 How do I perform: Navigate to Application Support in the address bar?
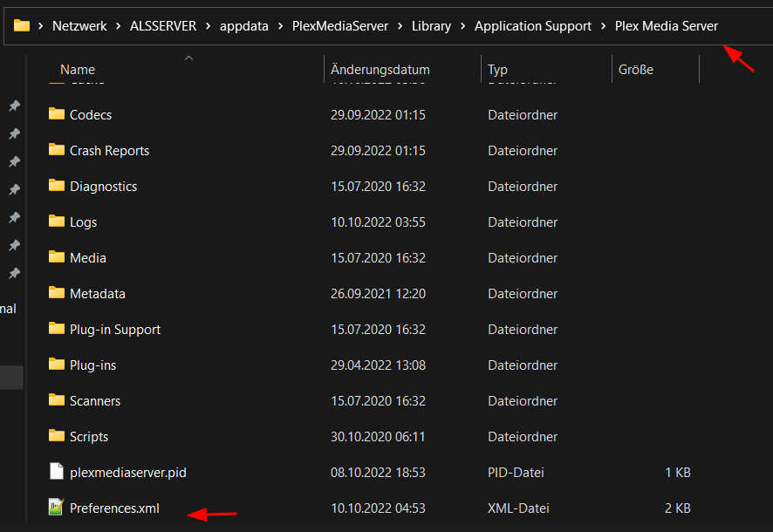tap(533, 26)
